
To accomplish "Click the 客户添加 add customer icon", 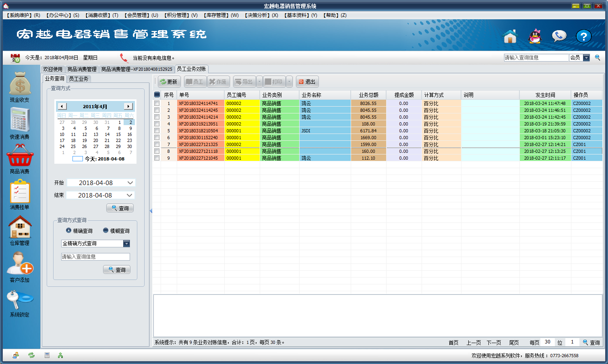I will [20, 263].
